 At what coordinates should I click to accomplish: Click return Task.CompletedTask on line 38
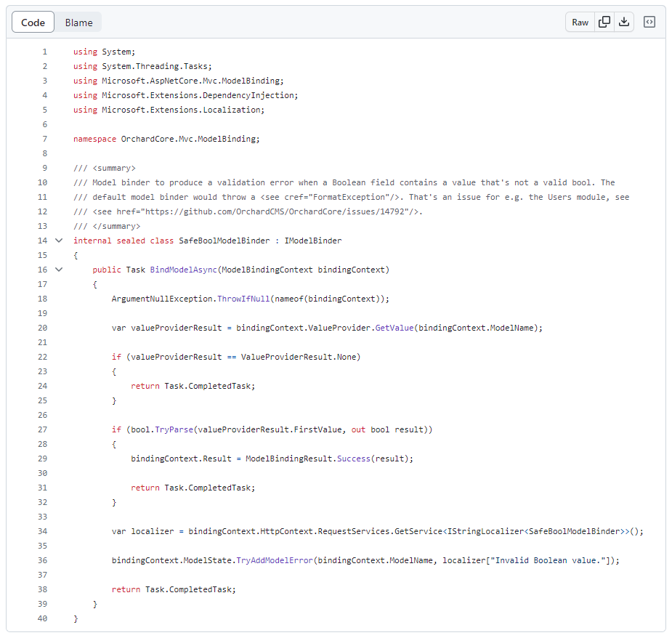tap(174, 589)
